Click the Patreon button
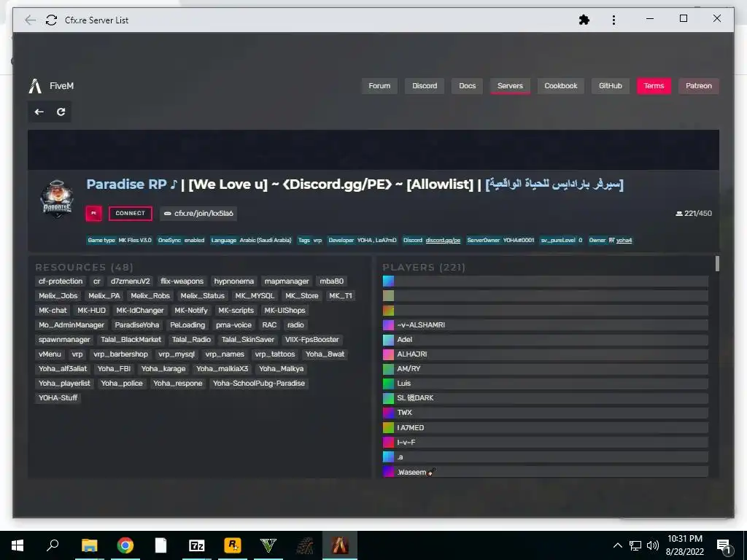 coord(698,86)
